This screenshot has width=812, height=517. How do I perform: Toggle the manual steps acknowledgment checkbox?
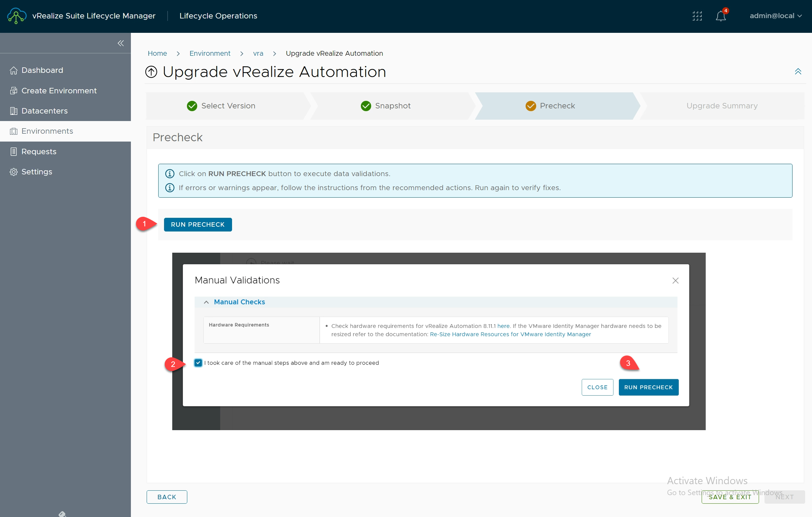[198, 363]
